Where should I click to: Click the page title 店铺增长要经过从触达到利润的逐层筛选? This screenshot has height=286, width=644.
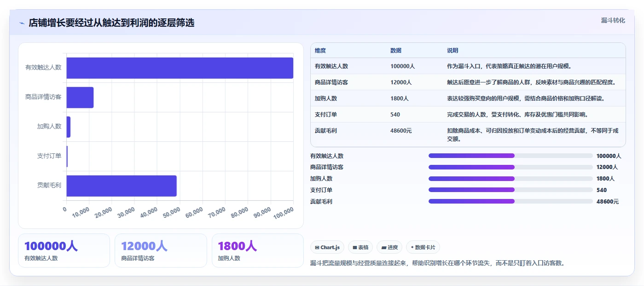111,23
